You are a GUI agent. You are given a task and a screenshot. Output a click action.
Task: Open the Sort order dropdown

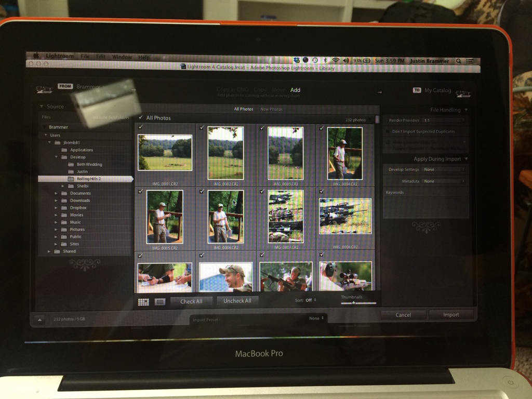click(x=311, y=300)
